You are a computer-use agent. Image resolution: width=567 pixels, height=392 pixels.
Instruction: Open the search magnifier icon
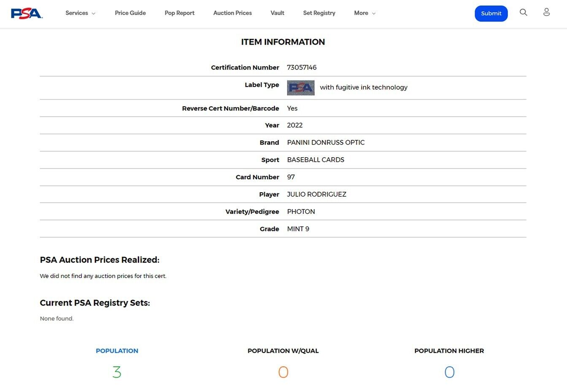coord(523,13)
